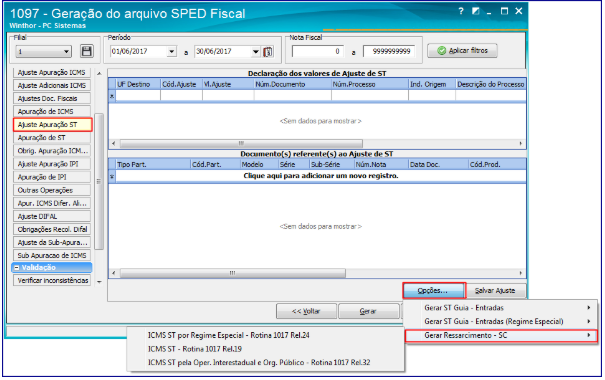This screenshot has width=605, height=380.
Task: Open Apuração de ICMS in sidebar
Action: 52,111
